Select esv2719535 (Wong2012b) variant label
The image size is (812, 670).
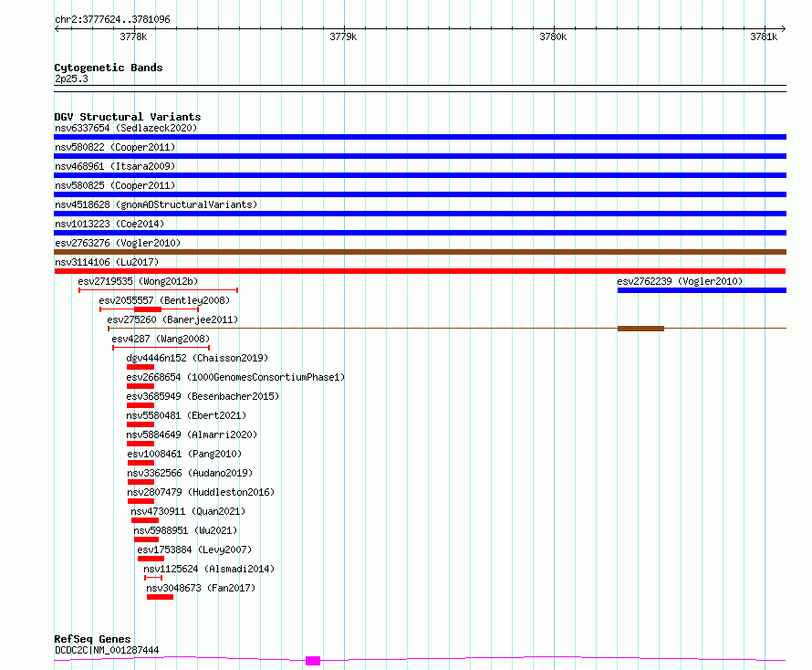138,281
